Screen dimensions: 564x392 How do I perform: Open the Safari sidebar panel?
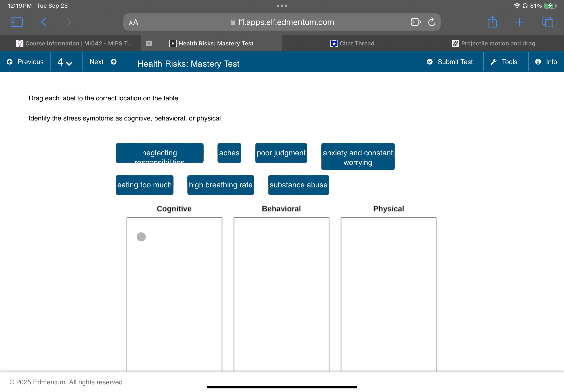pos(17,22)
